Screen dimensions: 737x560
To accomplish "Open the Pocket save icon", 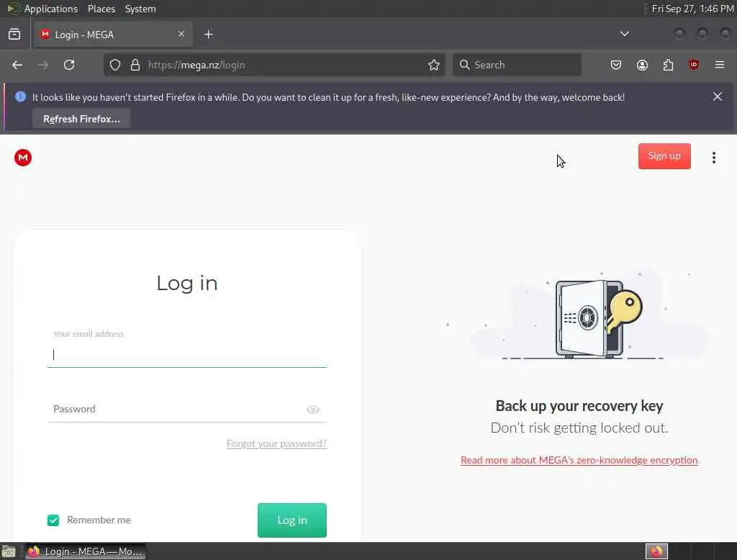I will [x=616, y=65].
